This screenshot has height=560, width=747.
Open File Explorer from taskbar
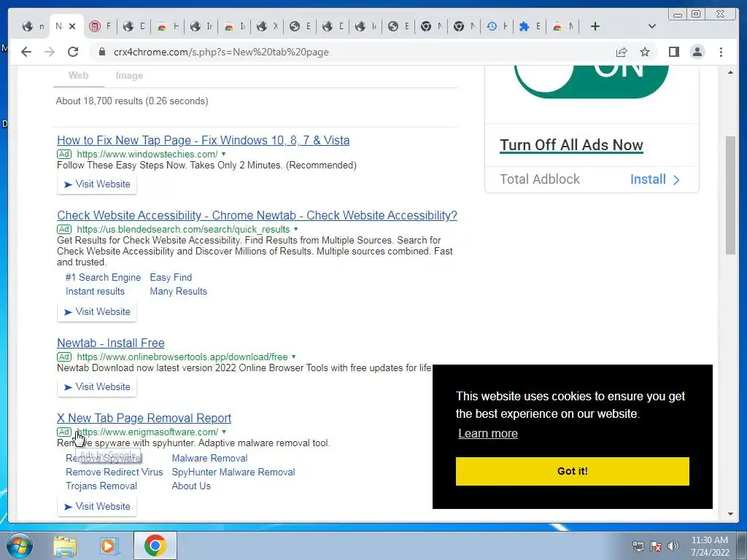(65, 545)
